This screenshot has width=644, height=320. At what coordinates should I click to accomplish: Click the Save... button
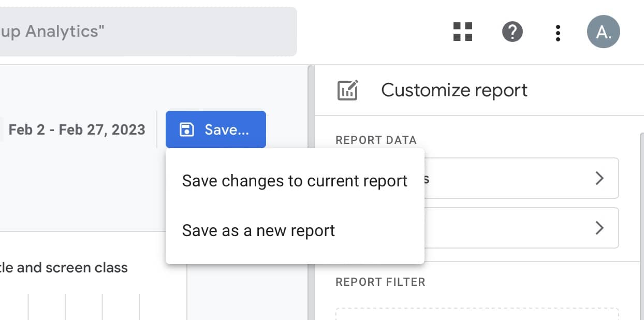[x=216, y=129]
